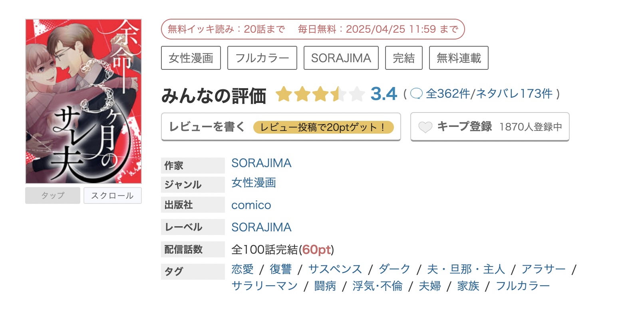Open the 恋愛 tag link
644x312 pixels.
pyautogui.click(x=242, y=269)
